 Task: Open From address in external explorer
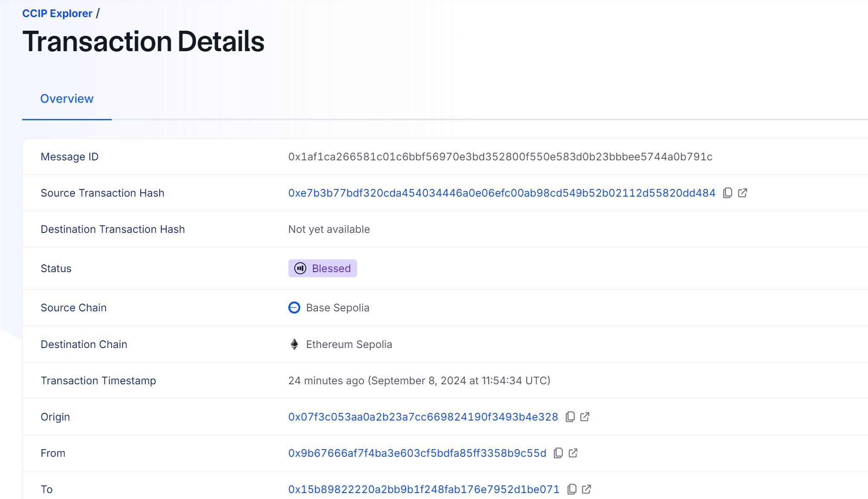point(573,453)
